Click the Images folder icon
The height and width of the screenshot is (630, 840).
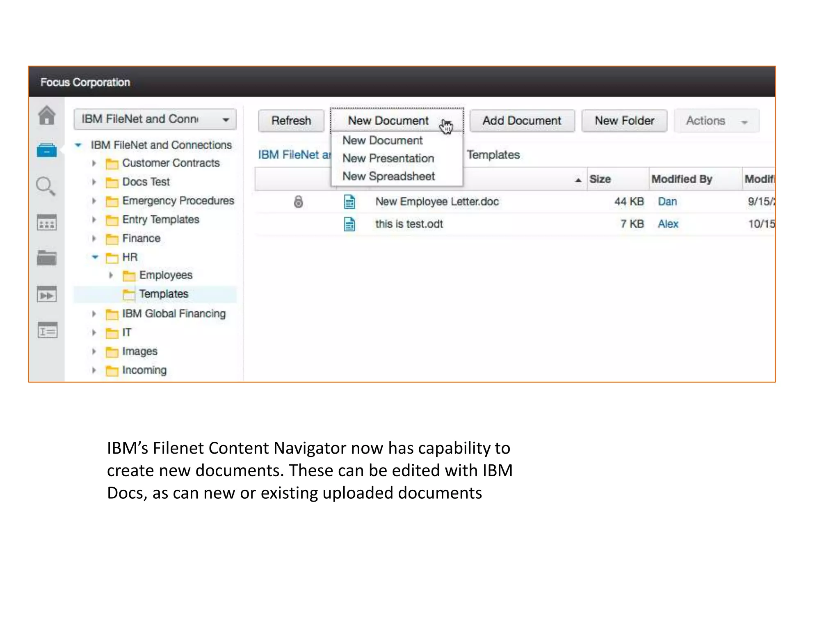(112, 352)
